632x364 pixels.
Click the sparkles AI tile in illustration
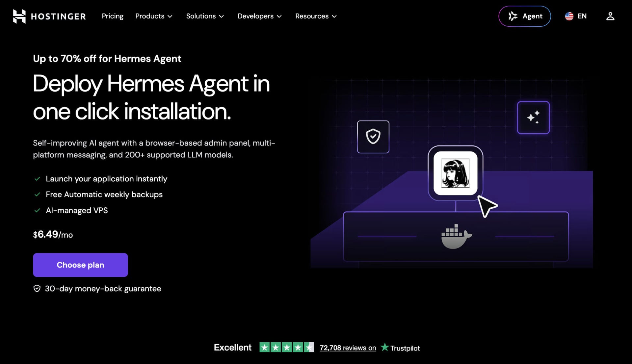[x=533, y=117]
